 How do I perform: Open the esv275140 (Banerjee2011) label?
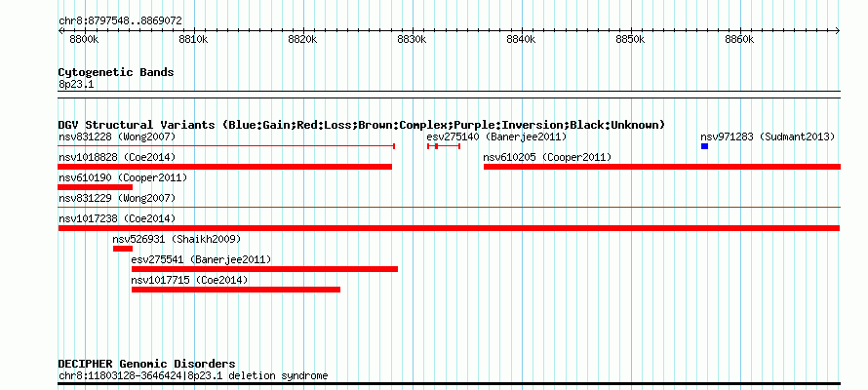click(496, 136)
